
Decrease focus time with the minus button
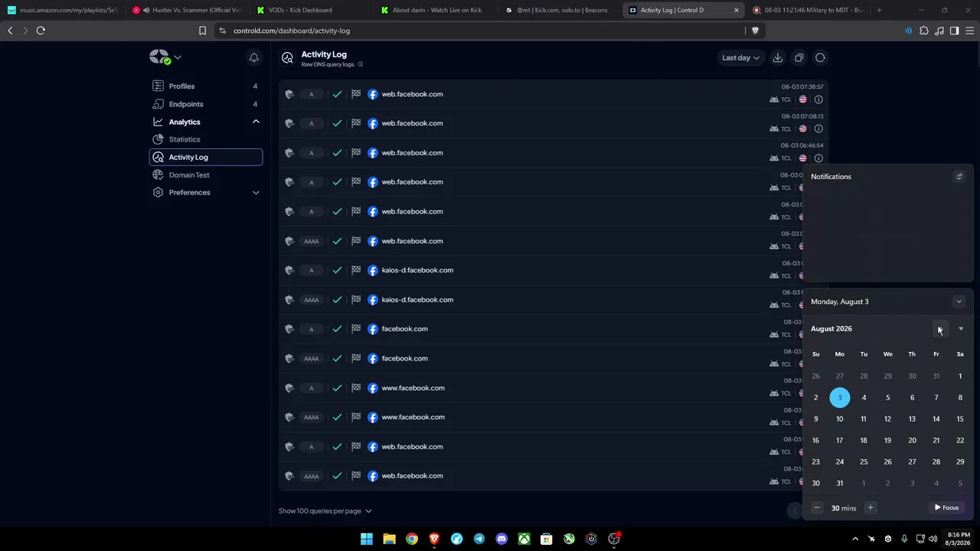[817, 507]
